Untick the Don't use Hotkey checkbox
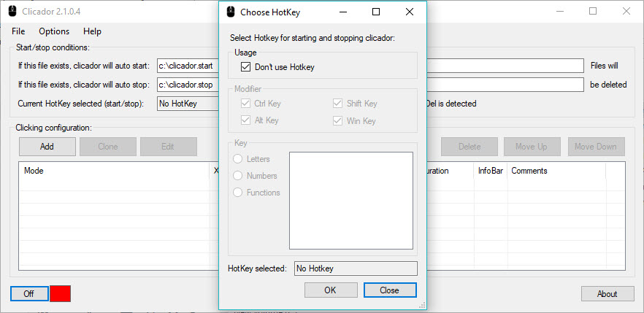 (x=245, y=67)
